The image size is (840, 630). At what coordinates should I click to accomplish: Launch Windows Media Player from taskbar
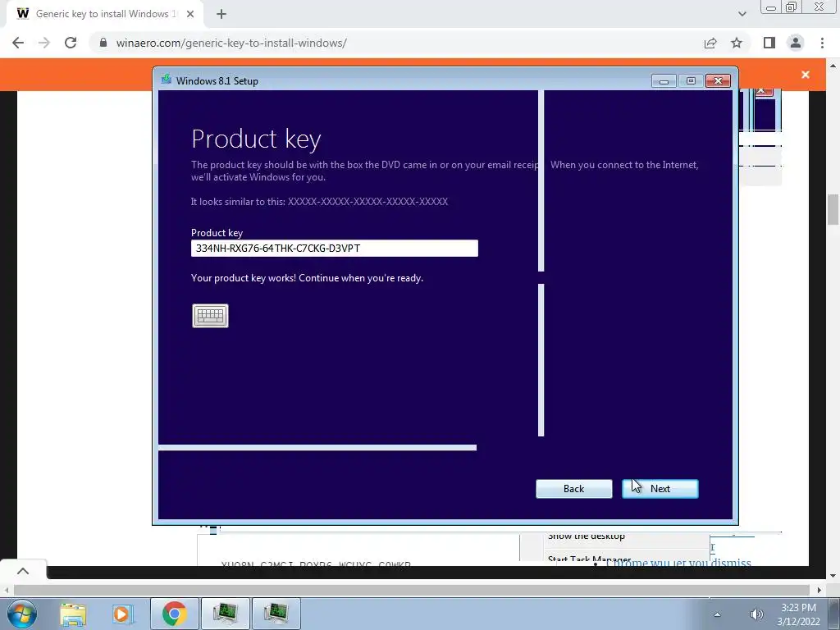122,614
